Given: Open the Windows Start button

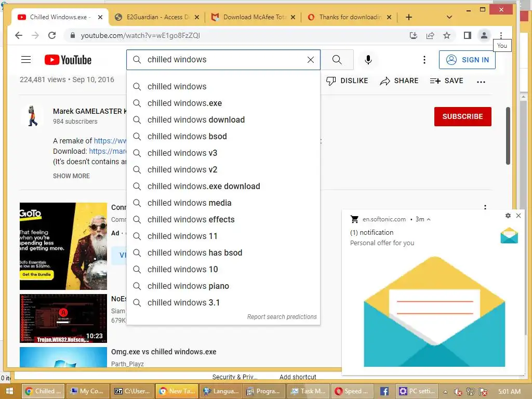Looking at the screenshot, I should pos(9,392).
